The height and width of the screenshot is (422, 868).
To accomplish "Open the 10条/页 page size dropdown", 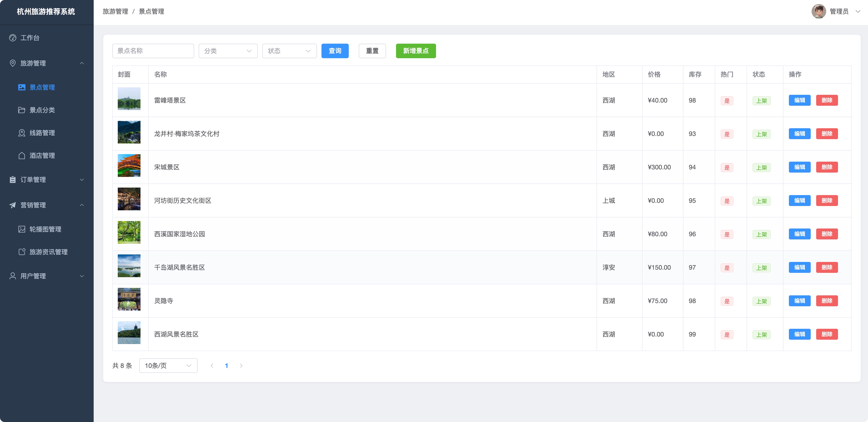I will [x=168, y=366].
